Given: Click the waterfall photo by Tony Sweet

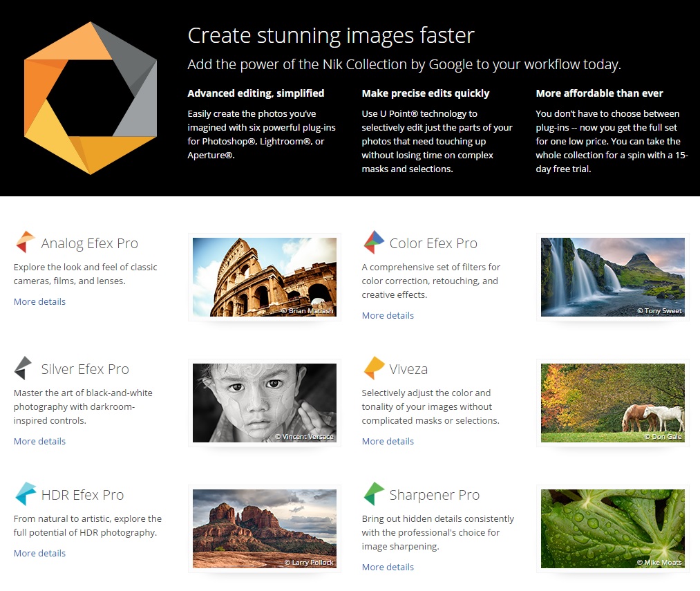Looking at the screenshot, I should [x=612, y=277].
